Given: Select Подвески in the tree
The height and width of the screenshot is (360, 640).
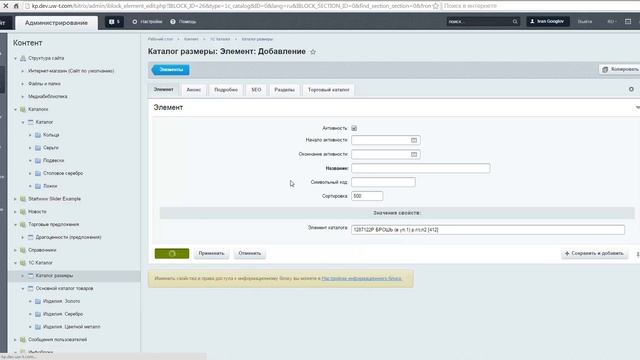Looking at the screenshot, I should (53, 160).
